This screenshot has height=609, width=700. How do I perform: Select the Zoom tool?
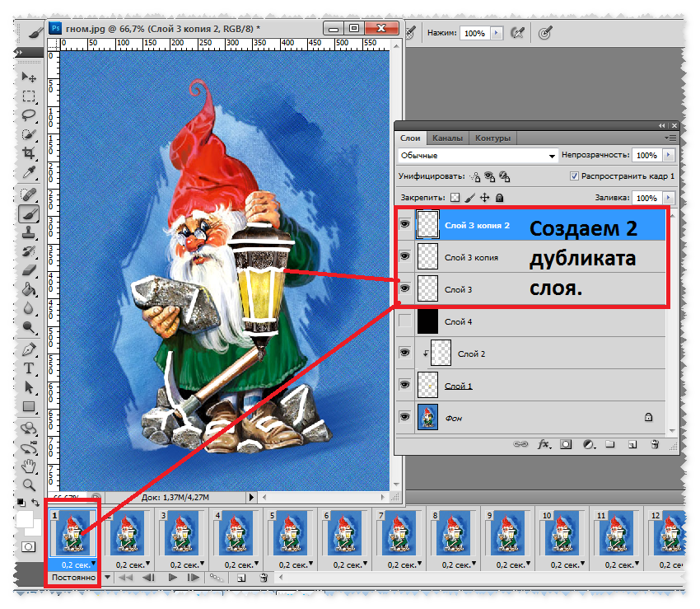coord(29,485)
